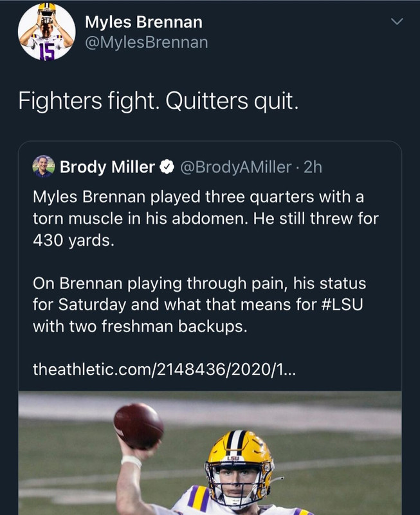
Task: Expand the tweet options chevron
Action: pyautogui.click(x=397, y=22)
